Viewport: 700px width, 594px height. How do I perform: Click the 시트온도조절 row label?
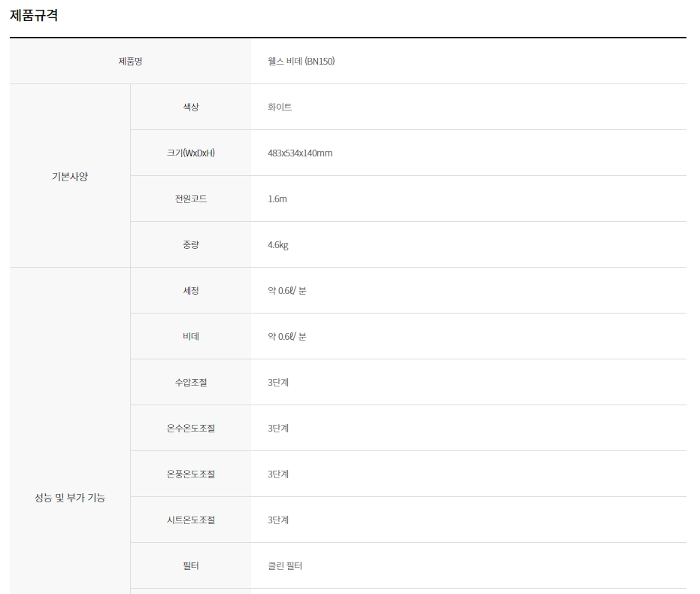(x=191, y=520)
